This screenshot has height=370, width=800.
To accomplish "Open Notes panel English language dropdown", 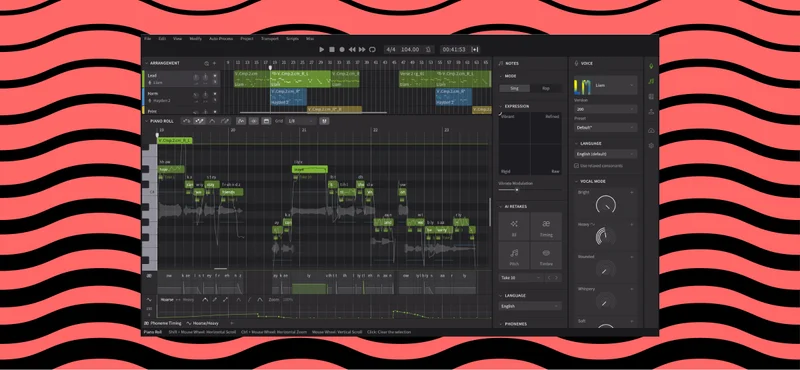I will point(530,306).
